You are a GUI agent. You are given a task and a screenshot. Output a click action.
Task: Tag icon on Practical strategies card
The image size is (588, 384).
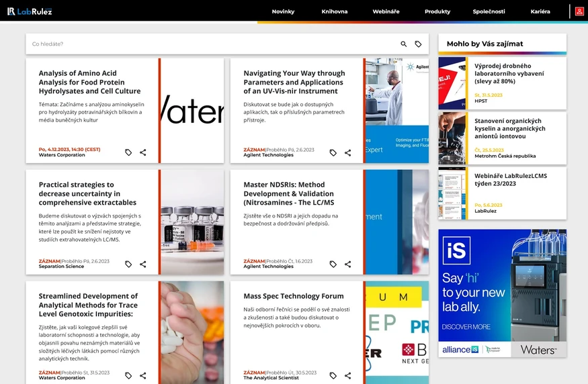click(x=128, y=264)
